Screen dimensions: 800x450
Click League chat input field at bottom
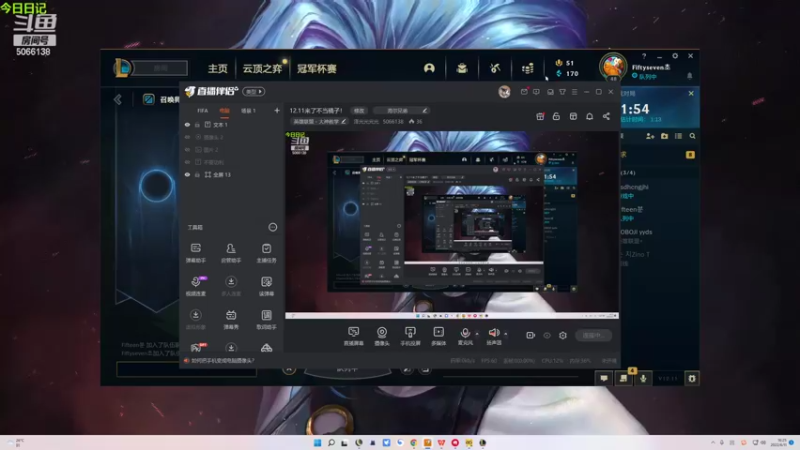[x=187, y=369]
